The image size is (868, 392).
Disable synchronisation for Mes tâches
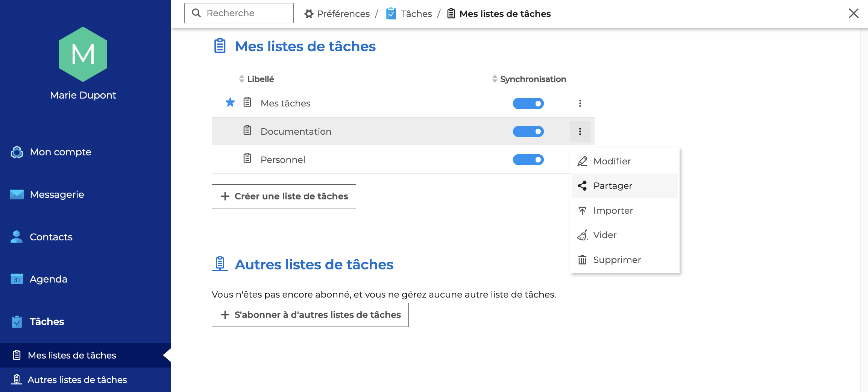[528, 103]
